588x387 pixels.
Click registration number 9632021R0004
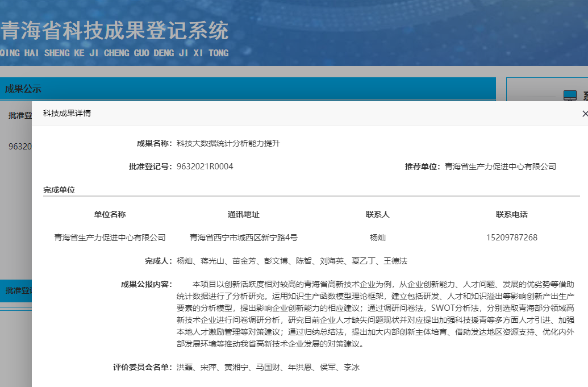click(205, 167)
